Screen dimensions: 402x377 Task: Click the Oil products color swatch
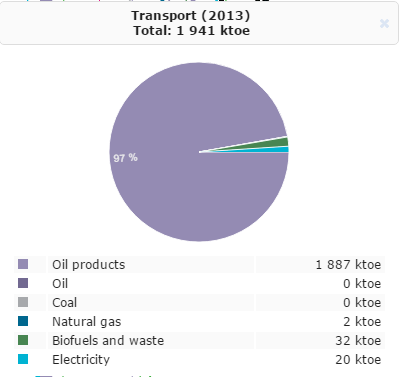[23, 264]
